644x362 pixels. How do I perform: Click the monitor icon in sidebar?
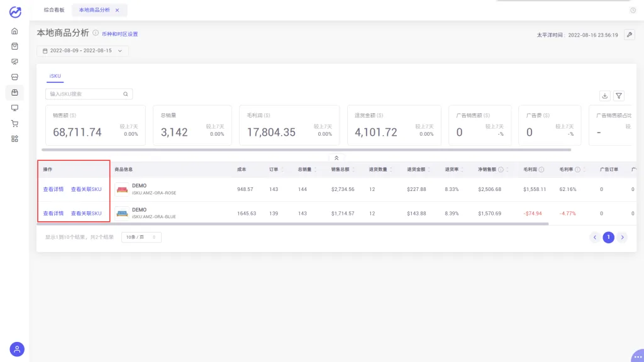pos(15,108)
